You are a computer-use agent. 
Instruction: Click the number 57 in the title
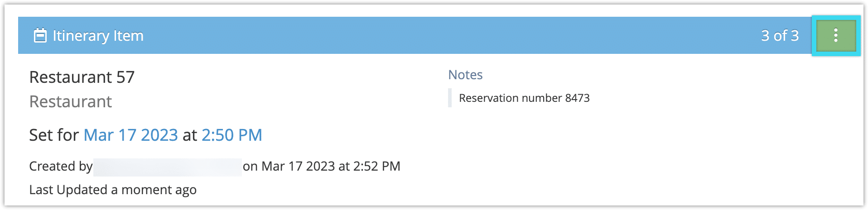point(125,77)
